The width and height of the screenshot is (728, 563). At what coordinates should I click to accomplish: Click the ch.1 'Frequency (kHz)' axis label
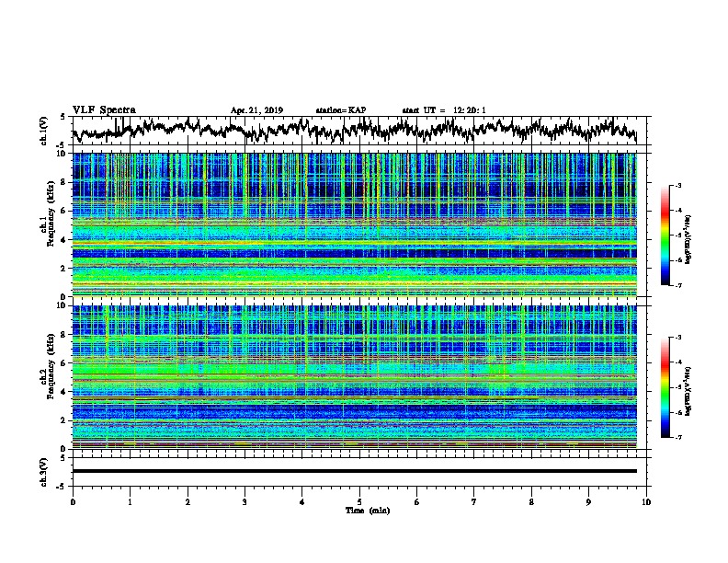[51, 214]
